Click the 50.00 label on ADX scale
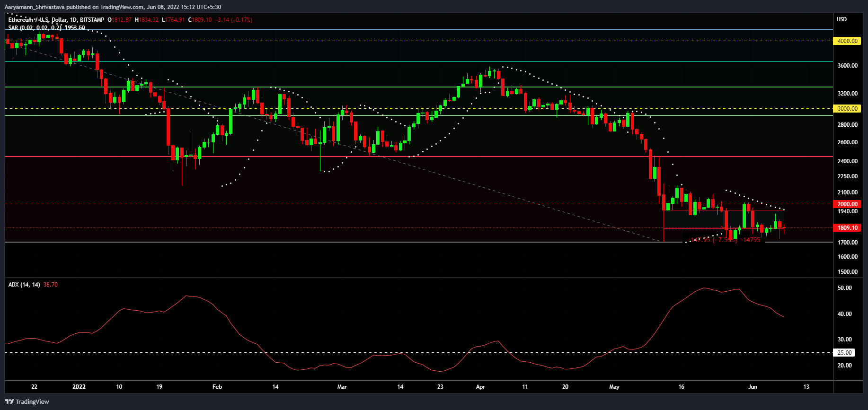 (844, 288)
